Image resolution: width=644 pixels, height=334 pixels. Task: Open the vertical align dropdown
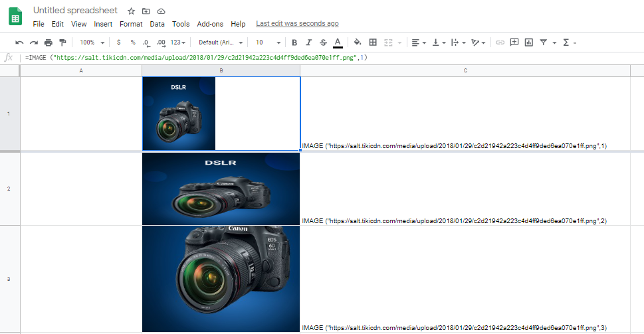[x=439, y=42]
